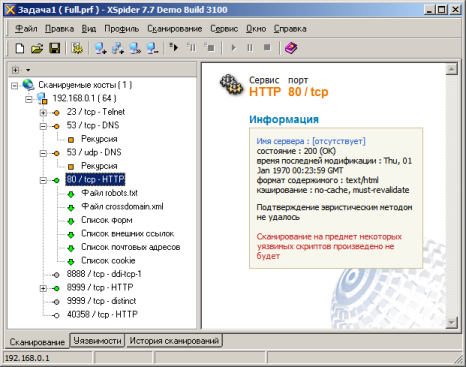The image size is (466, 367).
Task: Select 23 / tcp - Telnet in tree
Action: click(x=96, y=112)
